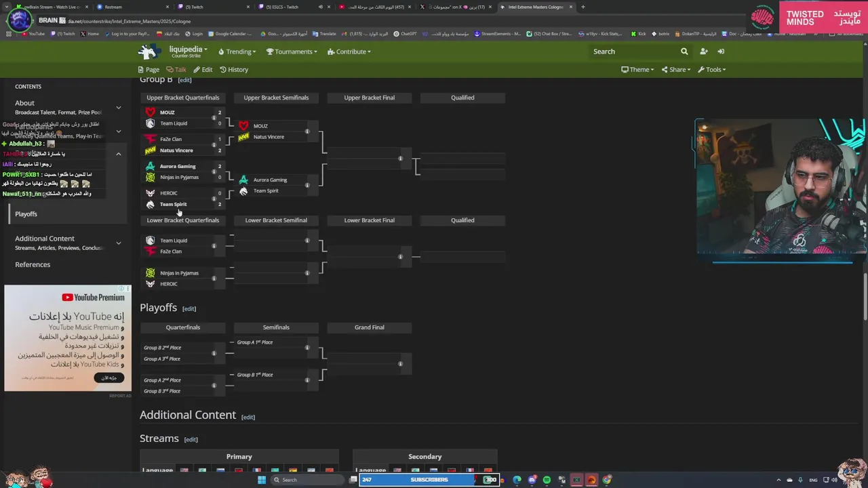Click Aurora Gaming logo in Upper Bracket Semifinals

(x=243, y=180)
